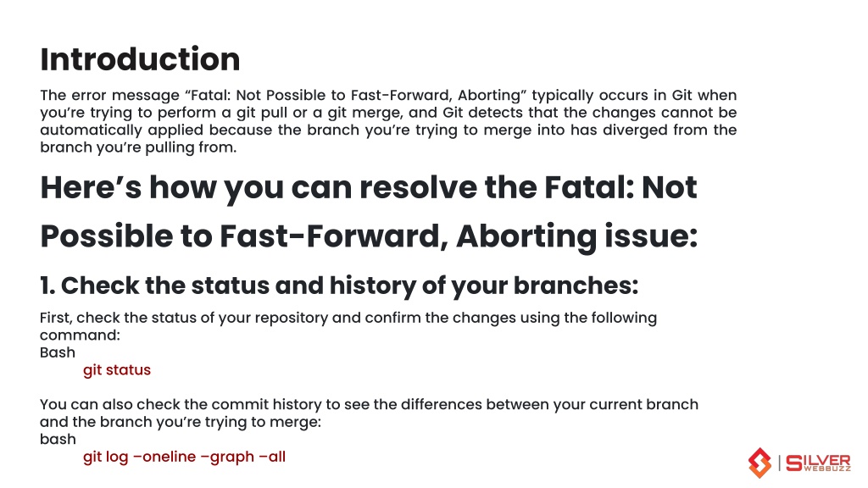Viewport: 868px width, 488px height.
Task: Click the lowercase 'bash' label above git log
Action: [58, 440]
